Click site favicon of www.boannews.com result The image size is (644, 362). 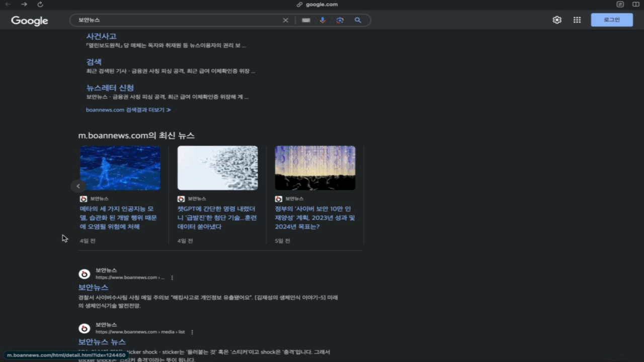[x=85, y=274]
